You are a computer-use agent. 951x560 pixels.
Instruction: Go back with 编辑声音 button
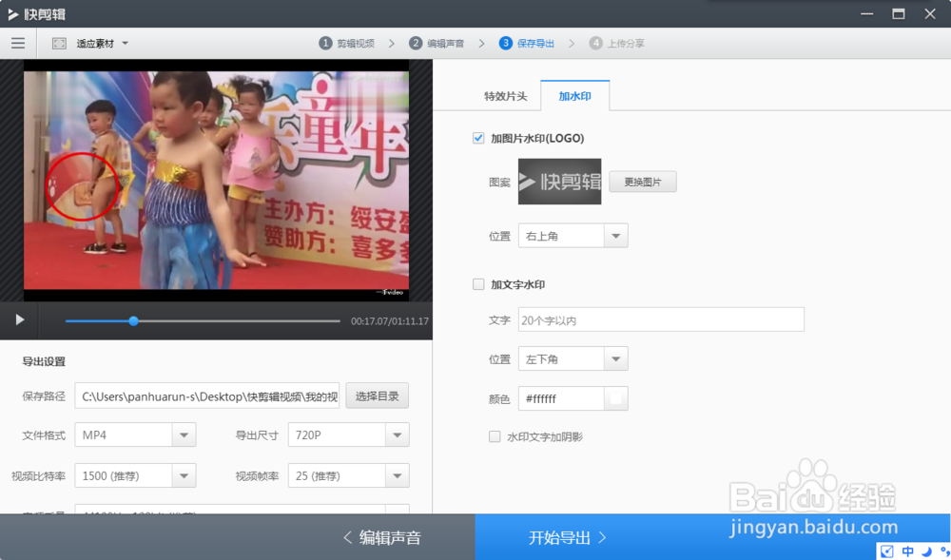[382, 537]
